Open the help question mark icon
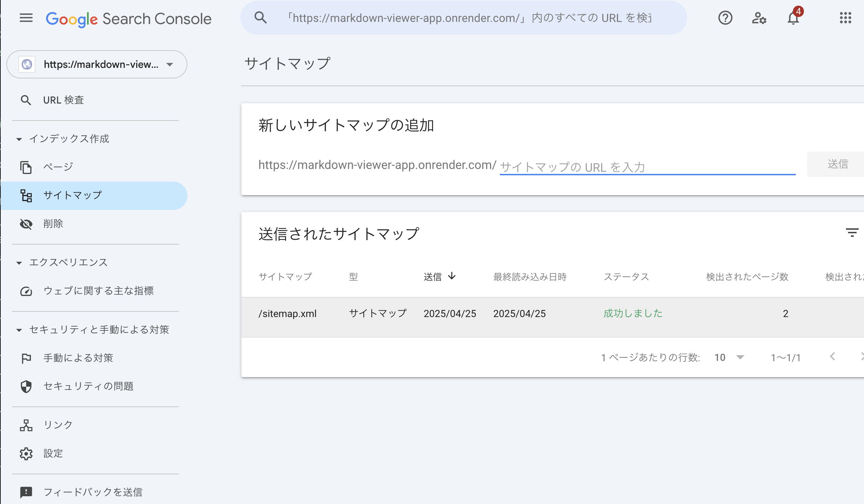The height and width of the screenshot is (504, 864). (725, 18)
